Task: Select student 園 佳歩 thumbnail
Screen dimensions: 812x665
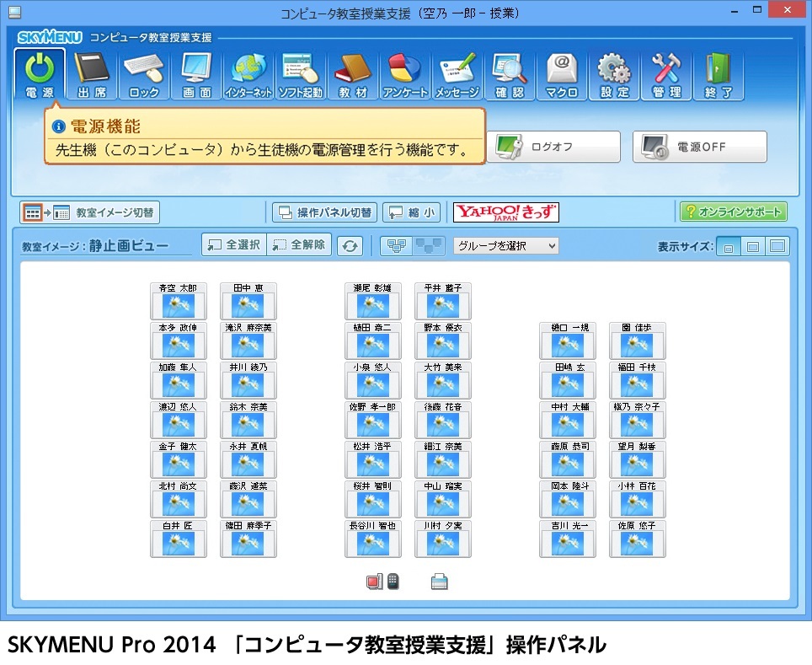Action: 638,341
